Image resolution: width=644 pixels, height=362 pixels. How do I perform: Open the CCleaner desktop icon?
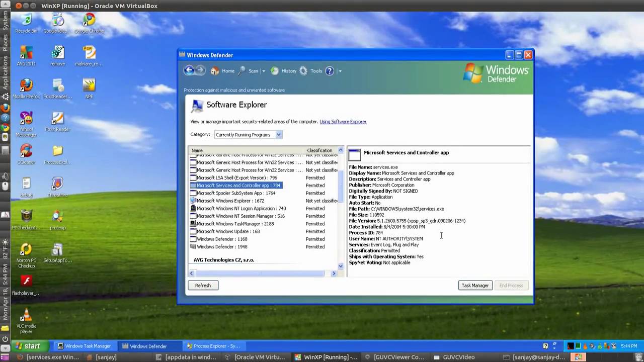26,154
